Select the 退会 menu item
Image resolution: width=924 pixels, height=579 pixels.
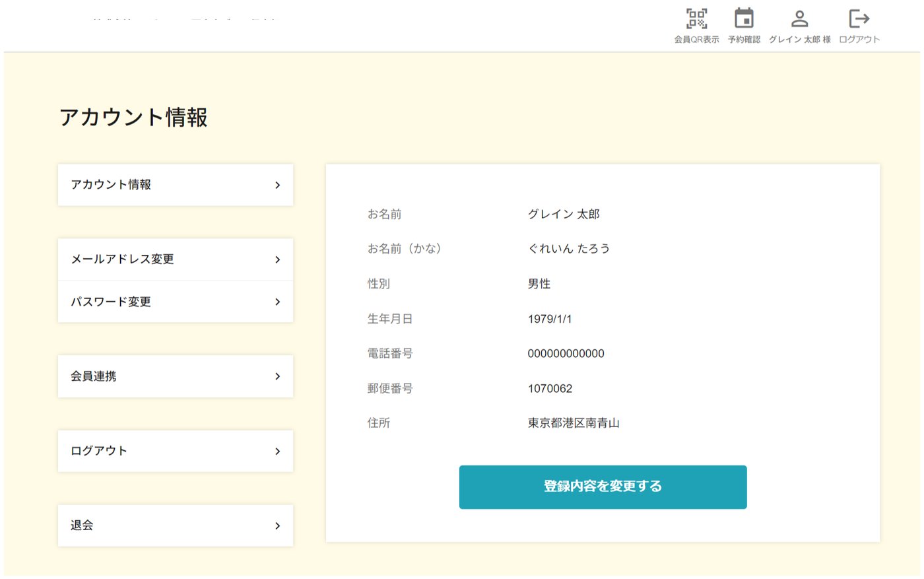(176, 526)
